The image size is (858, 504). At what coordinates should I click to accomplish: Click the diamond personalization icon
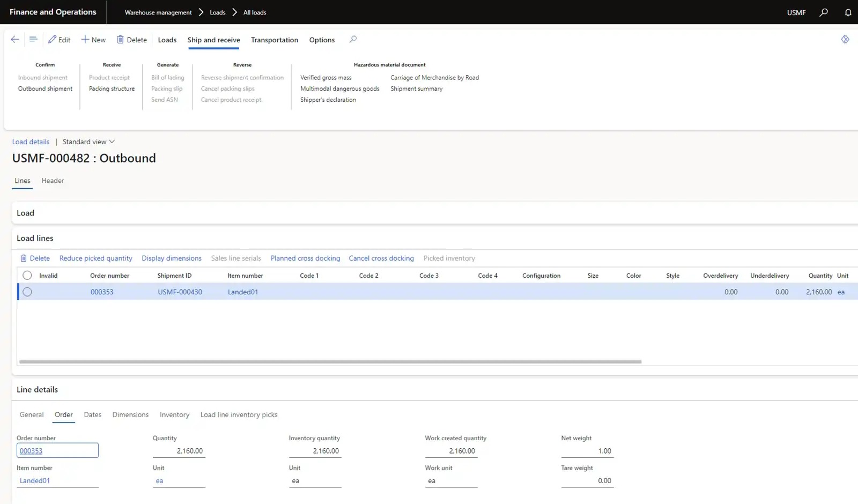[x=845, y=39]
